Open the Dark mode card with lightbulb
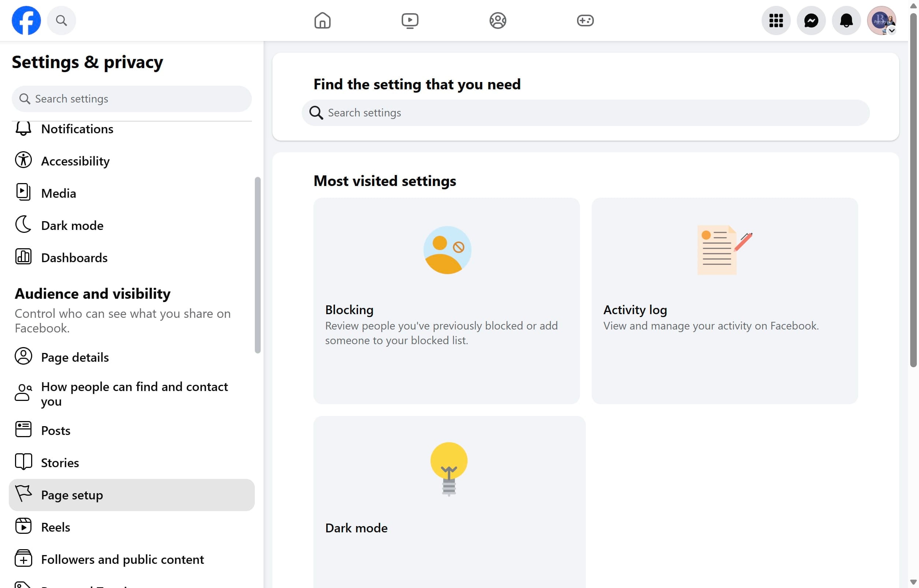The width and height of the screenshot is (919, 588). (449, 502)
